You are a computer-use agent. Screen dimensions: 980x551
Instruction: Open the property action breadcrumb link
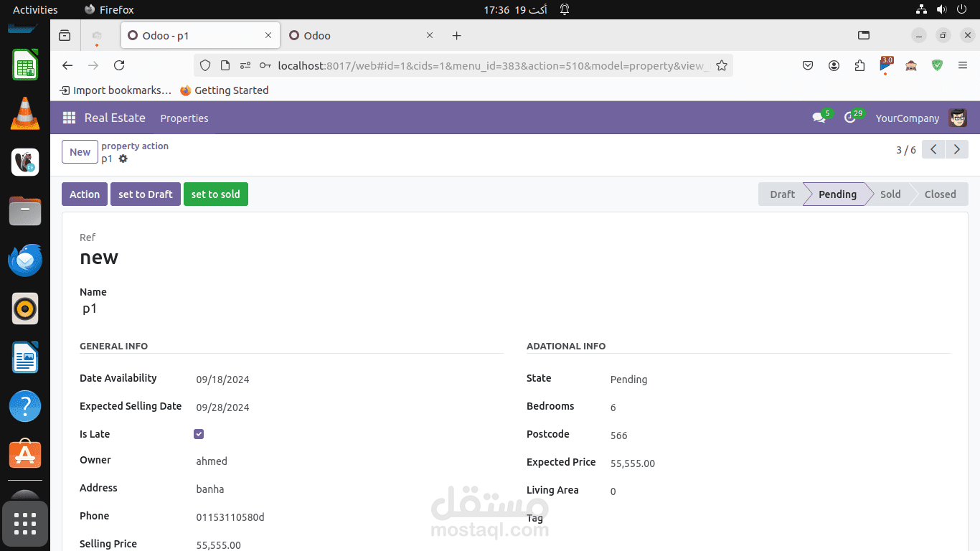tap(135, 146)
